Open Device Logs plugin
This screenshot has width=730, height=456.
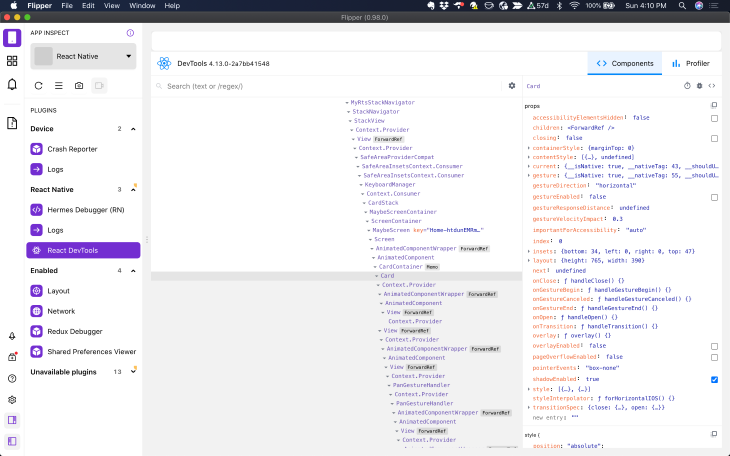click(x=83, y=170)
